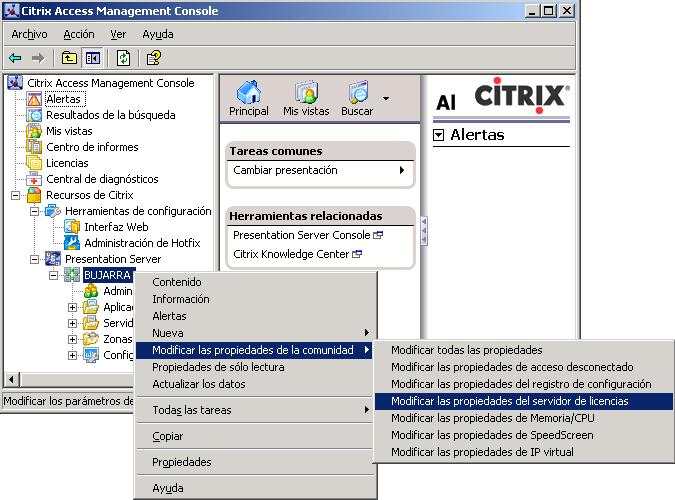675x500 pixels.
Task: Choose Modificar las propiedades de SpeedScreen
Action: point(523,435)
